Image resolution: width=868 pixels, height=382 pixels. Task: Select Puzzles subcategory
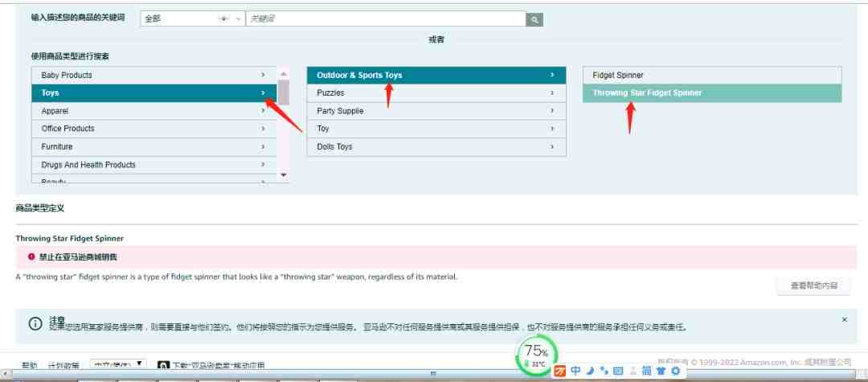(436, 93)
